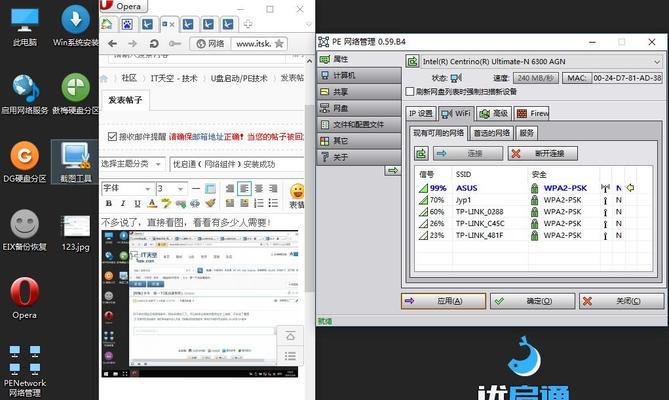Open the Opera main menu button
Image resolution: width=669 pixels, height=400 pixels.
tap(124, 6)
